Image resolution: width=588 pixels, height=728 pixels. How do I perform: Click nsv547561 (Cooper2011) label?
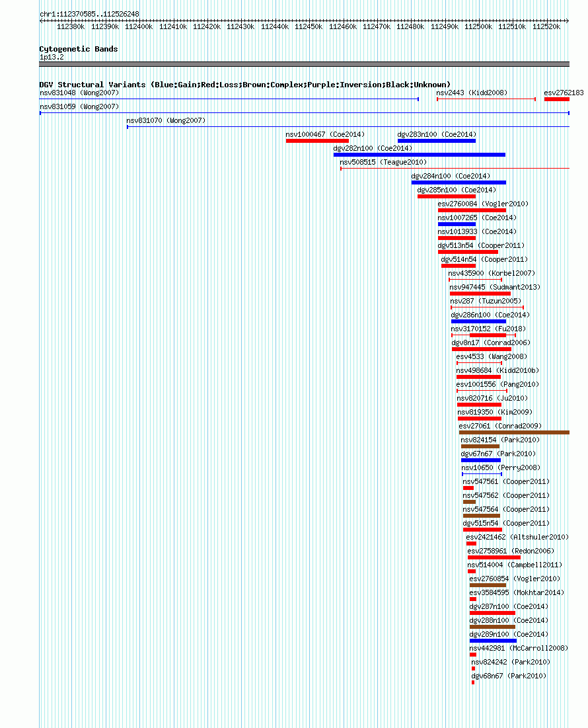pyautogui.click(x=506, y=482)
